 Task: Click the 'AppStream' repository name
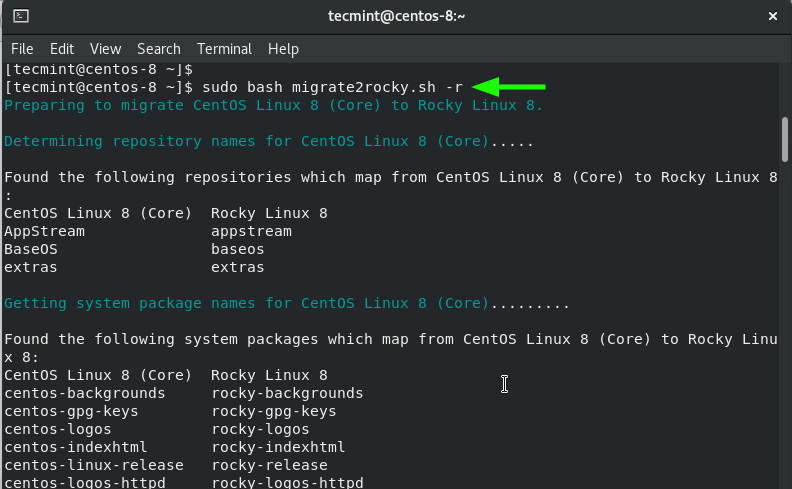pos(44,231)
